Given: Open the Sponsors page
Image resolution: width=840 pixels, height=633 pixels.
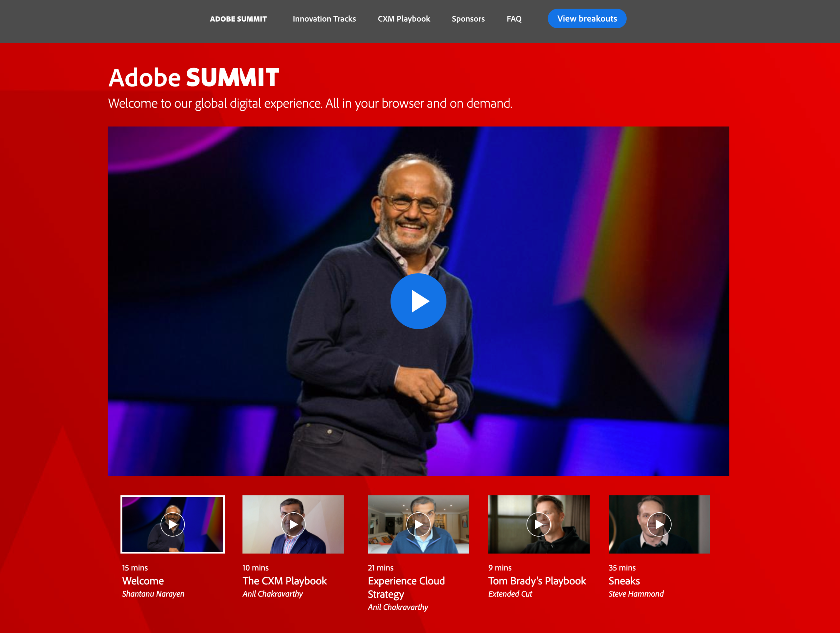Looking at the screenshot, I should [x=468, y=19].
